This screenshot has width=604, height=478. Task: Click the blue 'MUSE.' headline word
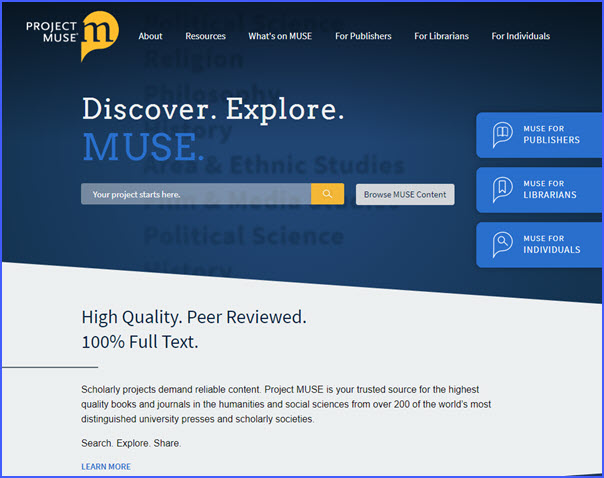pyautogui.click(x=144, y=147)
